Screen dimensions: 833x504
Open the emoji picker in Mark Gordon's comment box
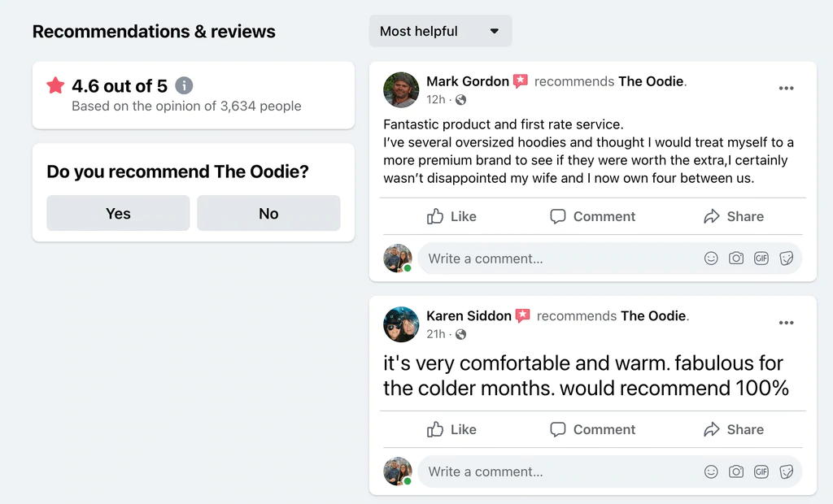click(711, 259)
